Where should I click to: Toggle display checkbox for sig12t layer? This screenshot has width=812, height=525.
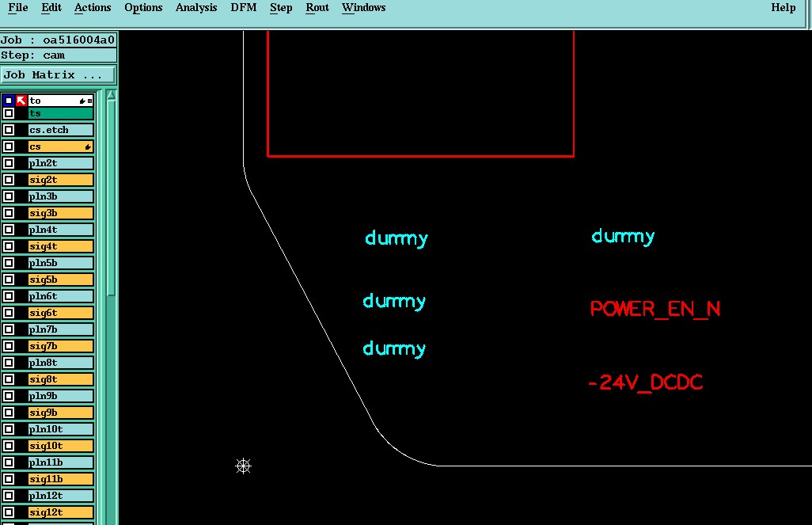tap(8, 512)
